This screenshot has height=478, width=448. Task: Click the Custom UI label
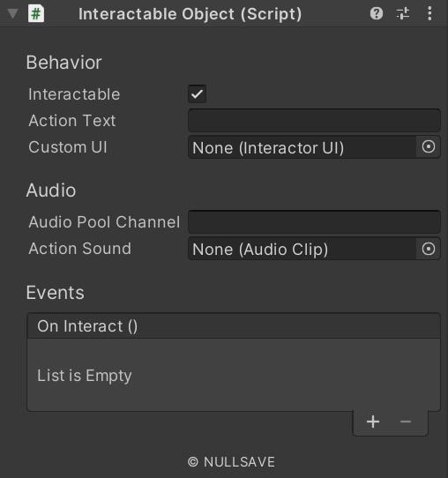tap(68, 147)
